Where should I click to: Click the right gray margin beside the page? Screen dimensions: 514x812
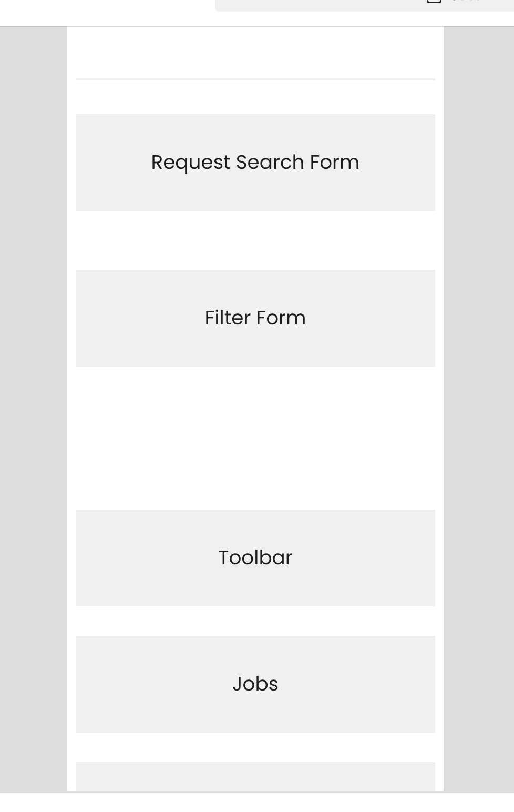click(479, 409)
